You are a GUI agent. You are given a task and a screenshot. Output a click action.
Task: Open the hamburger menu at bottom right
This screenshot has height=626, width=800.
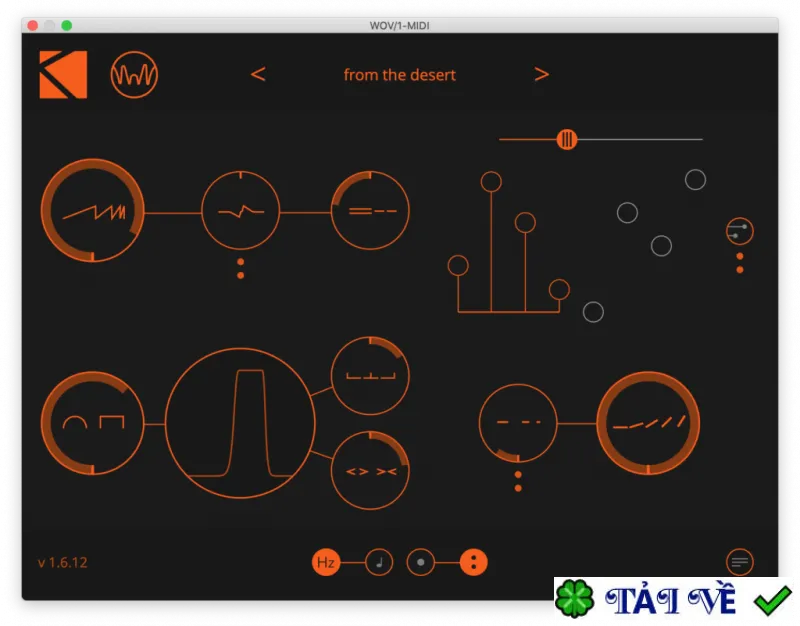739,562
